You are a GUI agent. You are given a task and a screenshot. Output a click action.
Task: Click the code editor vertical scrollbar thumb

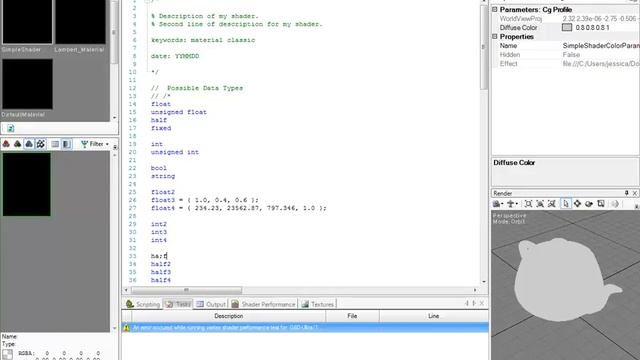click(x=484, y=47)
